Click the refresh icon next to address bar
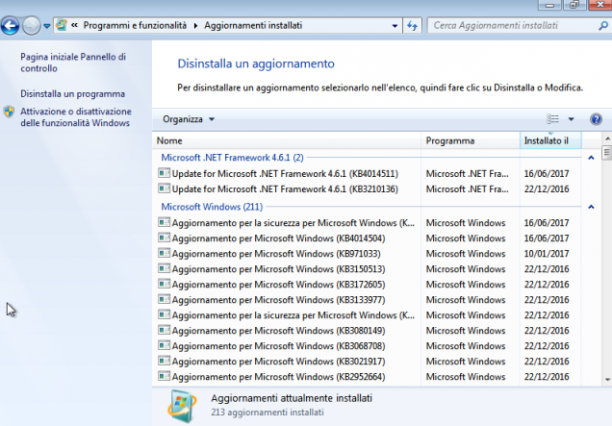 coord(412,26)
